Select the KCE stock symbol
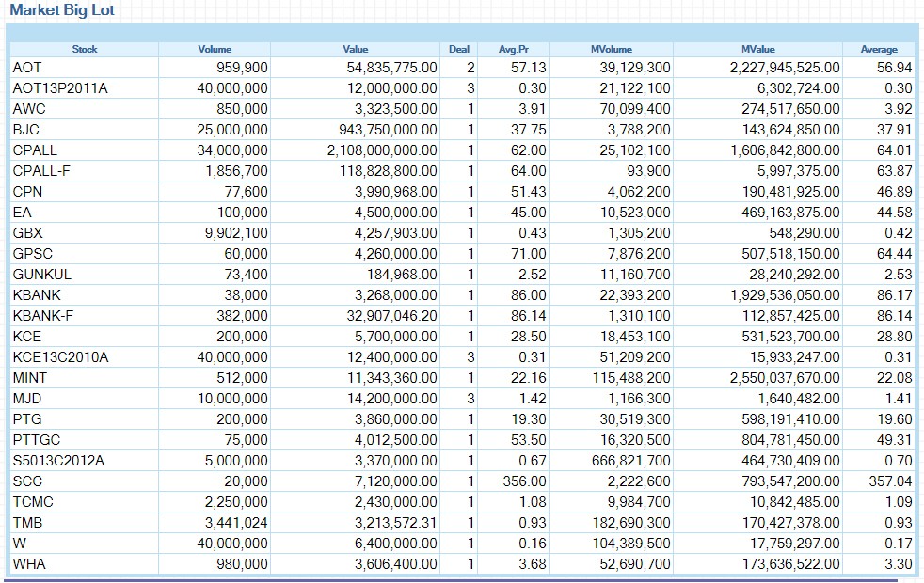This screenshot has width=924, height=583. [x=27, y=337]
